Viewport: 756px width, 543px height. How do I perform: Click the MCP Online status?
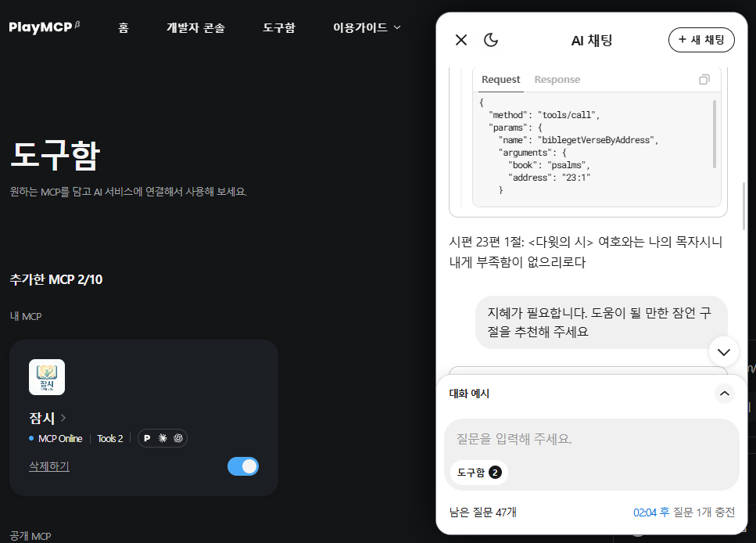click(x=56, y=438)
